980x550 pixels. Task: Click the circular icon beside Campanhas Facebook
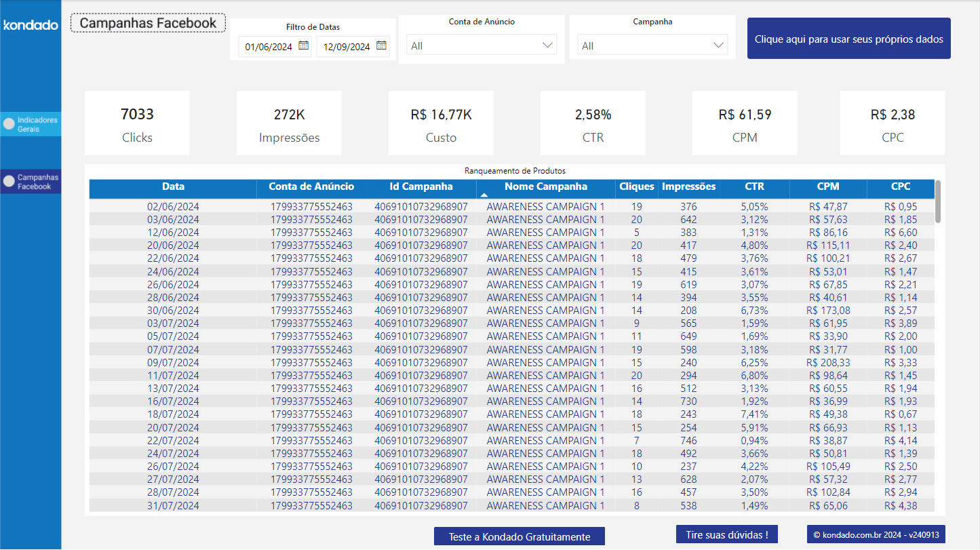point(8,181)
